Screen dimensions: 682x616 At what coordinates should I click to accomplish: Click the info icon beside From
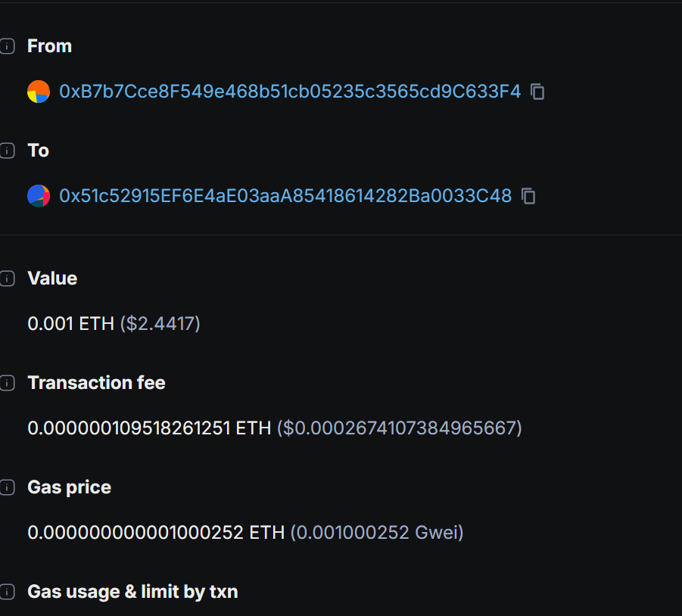click(8, 46)
